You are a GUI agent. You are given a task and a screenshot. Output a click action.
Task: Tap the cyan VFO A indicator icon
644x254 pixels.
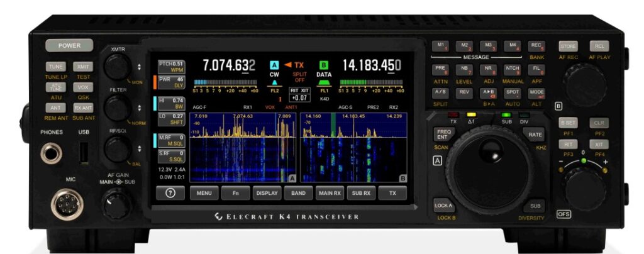point(274,65)
